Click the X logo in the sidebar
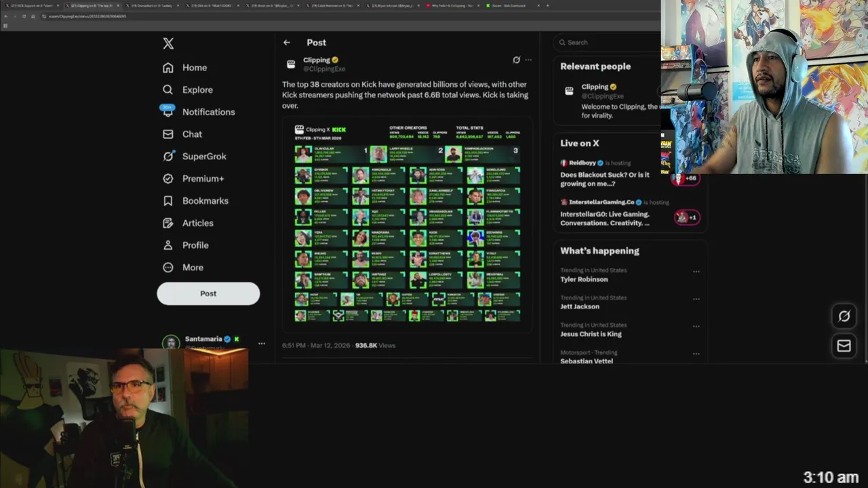The height and width of the screenshot is (488, 868). [168, 43]
